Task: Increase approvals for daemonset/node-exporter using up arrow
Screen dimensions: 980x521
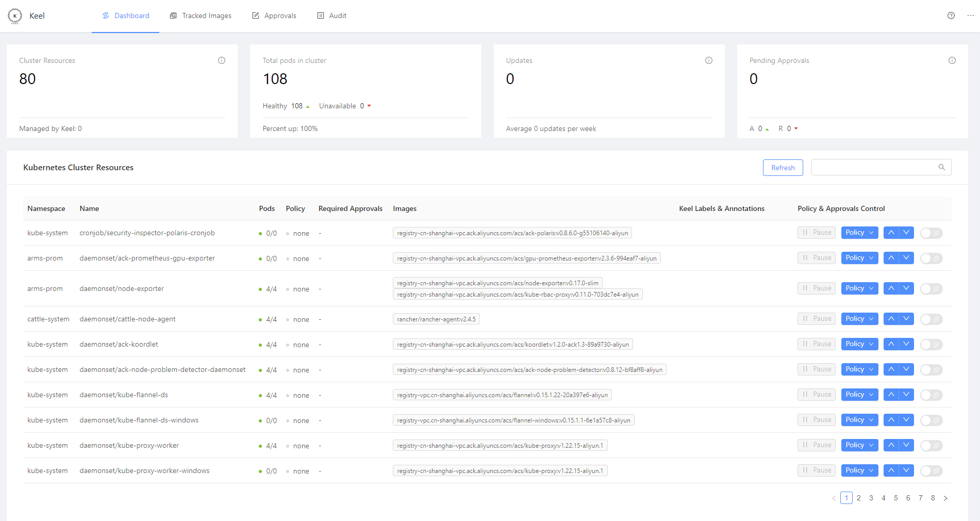Action: tap(891, 288)
